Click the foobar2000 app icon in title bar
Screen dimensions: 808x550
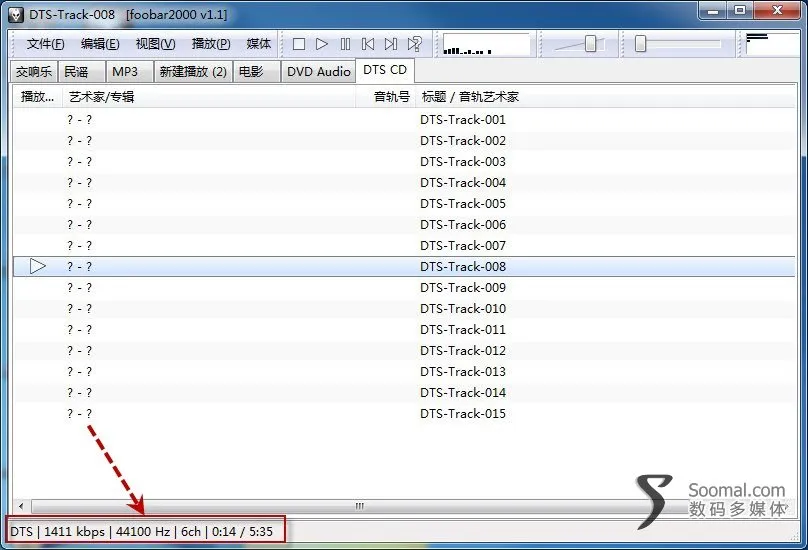pos(16,14)
